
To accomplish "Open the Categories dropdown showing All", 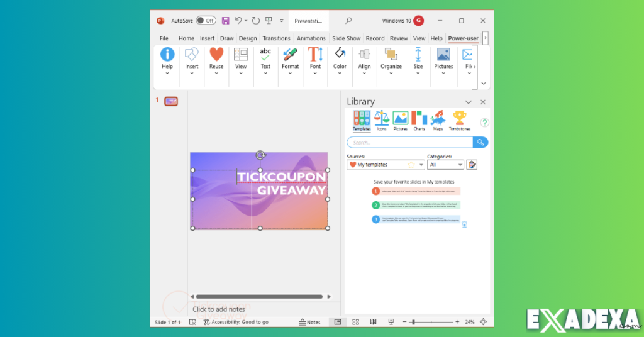I will 445,165.
